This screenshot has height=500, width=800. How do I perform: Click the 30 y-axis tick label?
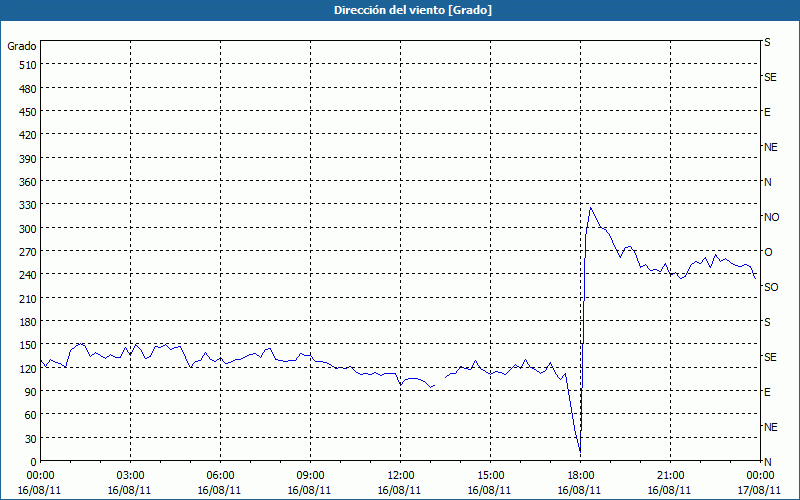pos(31,439)
